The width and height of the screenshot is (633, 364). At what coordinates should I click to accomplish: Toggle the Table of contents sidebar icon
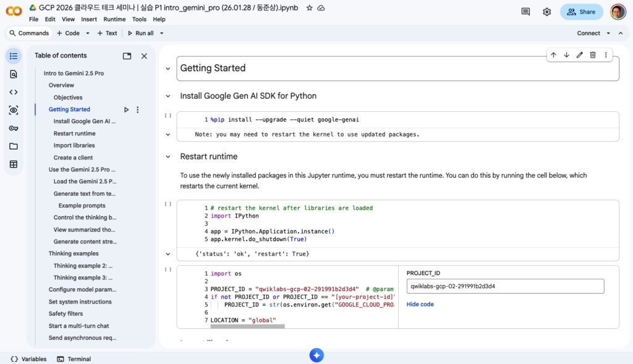click(x=14, y=56)
